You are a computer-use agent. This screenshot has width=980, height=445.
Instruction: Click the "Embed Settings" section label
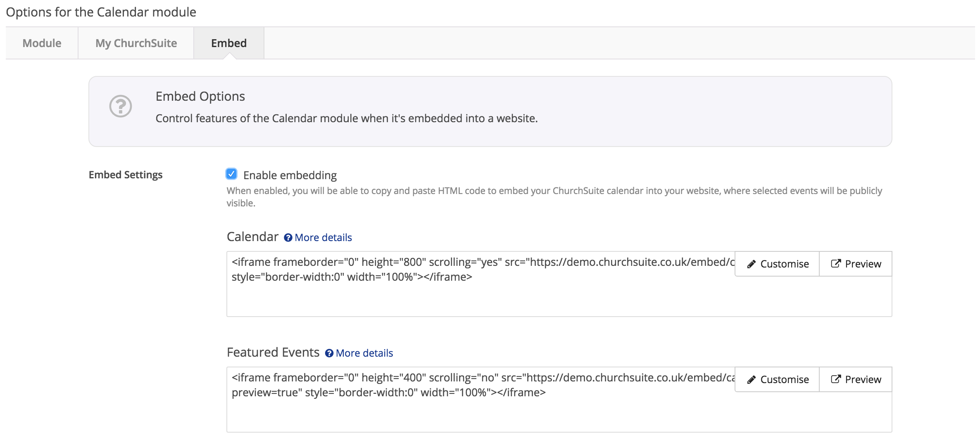126,175
